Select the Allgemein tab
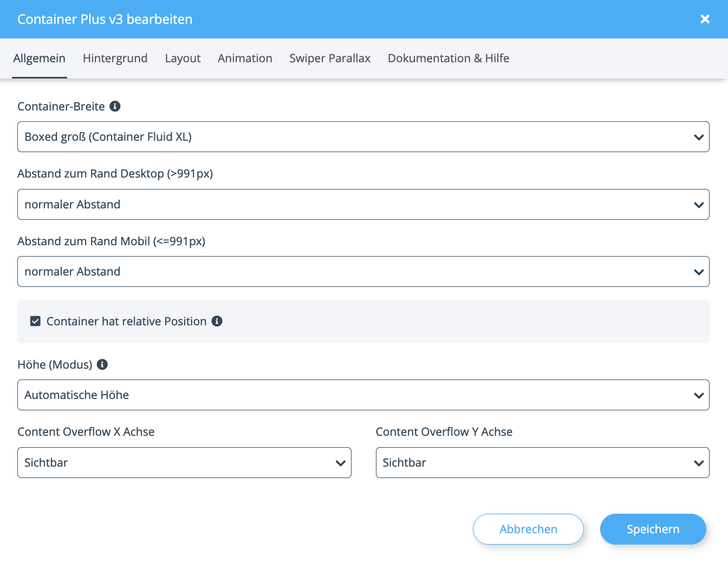The image size is (728, 563). click(40, 58)
